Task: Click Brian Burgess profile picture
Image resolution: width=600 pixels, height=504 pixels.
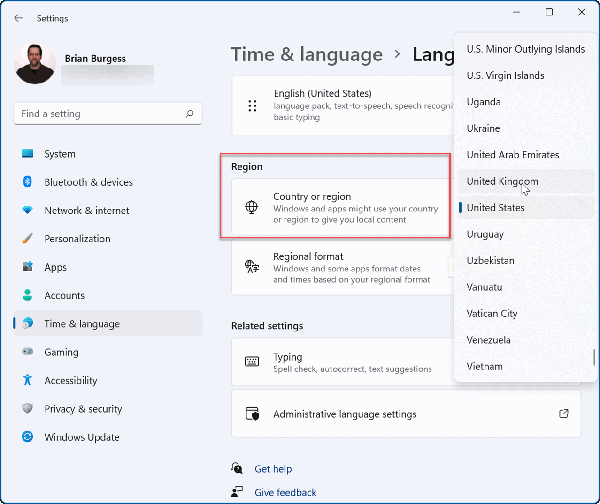Action: click(35, 64)
